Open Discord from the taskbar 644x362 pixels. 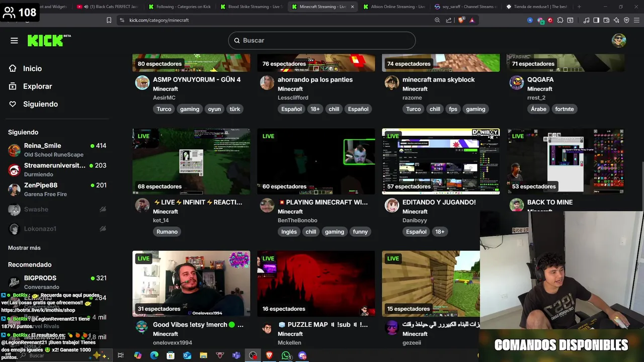(x=302, y=355)
